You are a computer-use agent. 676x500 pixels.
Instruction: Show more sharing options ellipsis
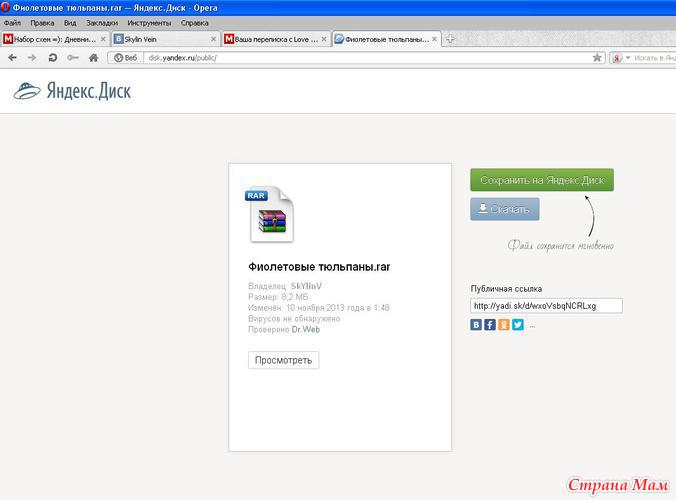coord(532,326)
